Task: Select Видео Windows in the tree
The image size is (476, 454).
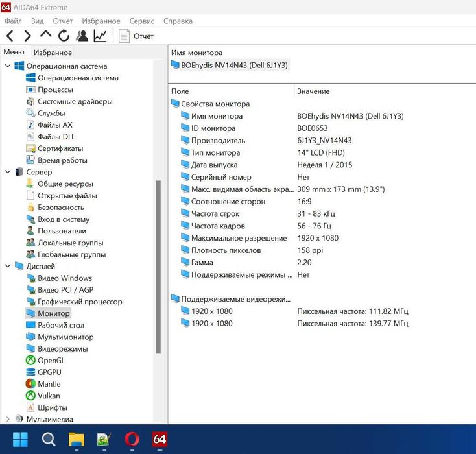Action: 65,278
